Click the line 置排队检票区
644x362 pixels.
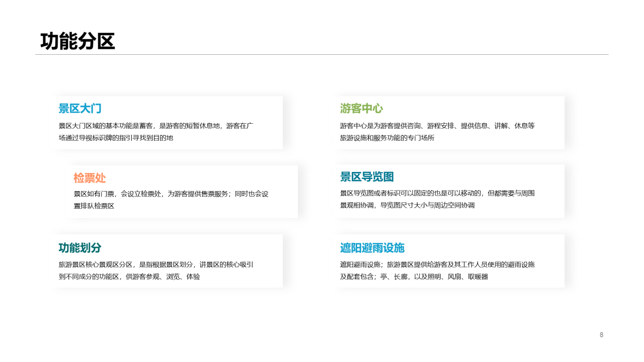click(x=94, y=206)
